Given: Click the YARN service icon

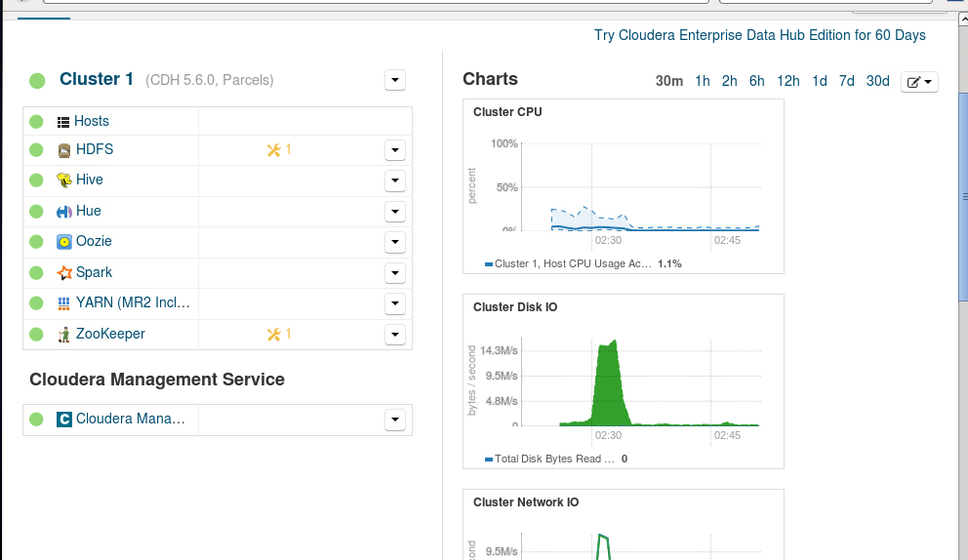Looking at the screenshot, I should point(63,303).
